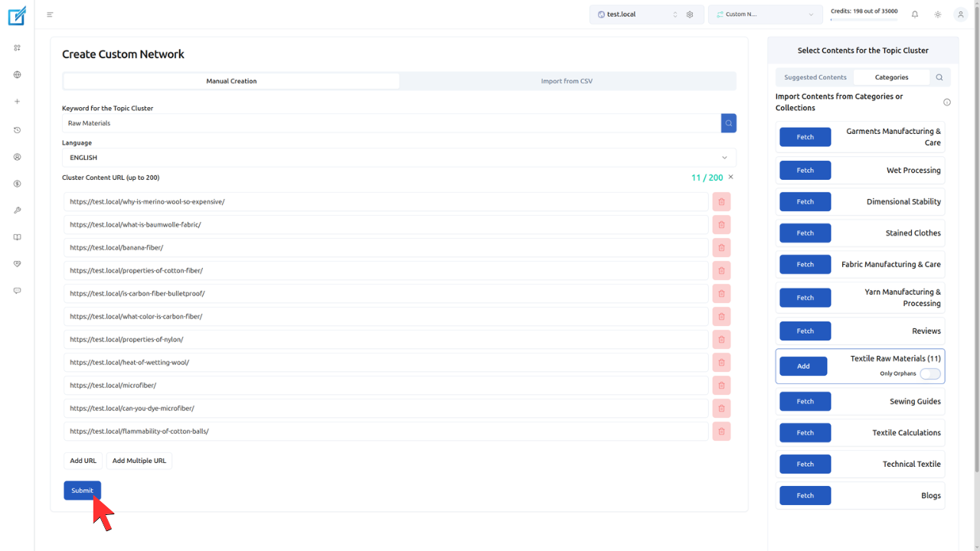Open the project settings gear next to test.local
Screen dimensions: 980x551
[x=689, y=14]
